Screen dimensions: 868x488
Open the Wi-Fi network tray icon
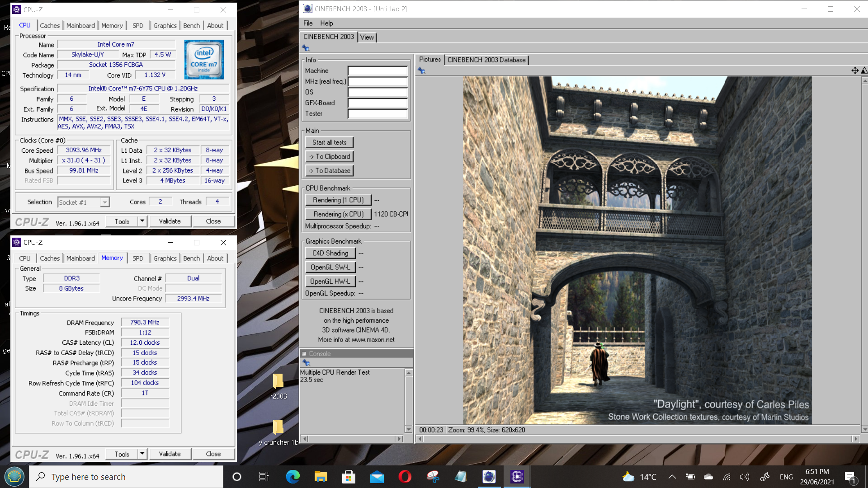(726, 477)
